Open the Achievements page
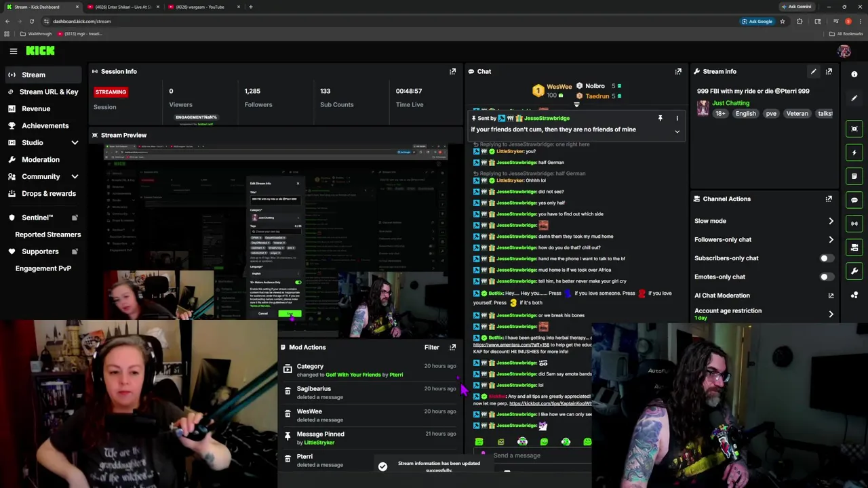The width and height of the screenshot is (868, 488). point(43,125)
